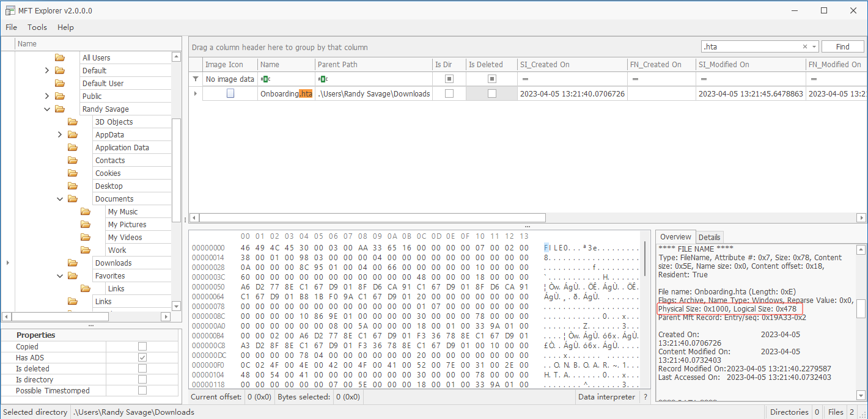Click the AppData folder icon
Image resolution: width=868 pixels, height=419 pixels.
point(73,134)
